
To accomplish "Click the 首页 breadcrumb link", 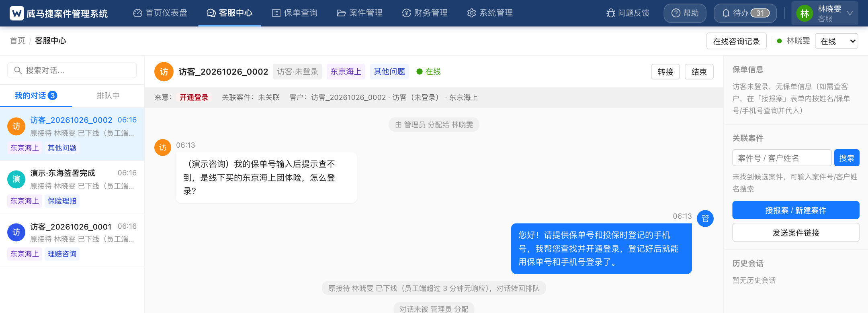I will click(17, 41).
